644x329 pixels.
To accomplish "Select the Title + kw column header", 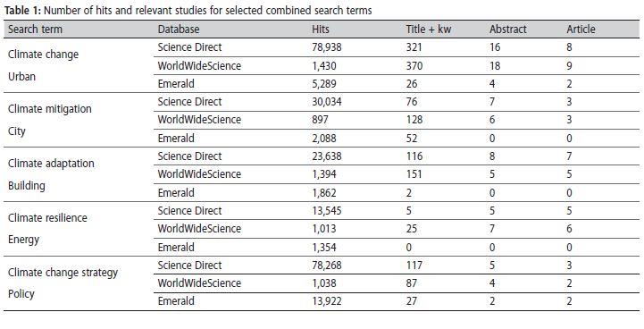I will tap(429, 30).
